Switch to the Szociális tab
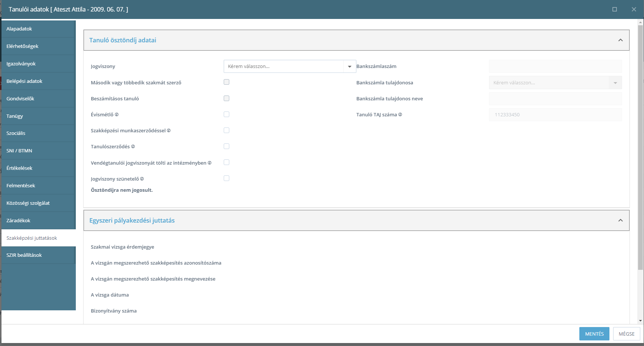This screenshot has height=346, width=644. tap(38, 133)
